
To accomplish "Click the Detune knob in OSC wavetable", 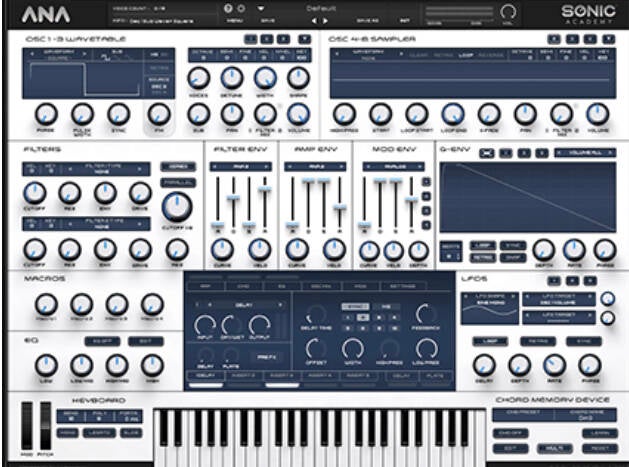I will (x=231, y=78).
